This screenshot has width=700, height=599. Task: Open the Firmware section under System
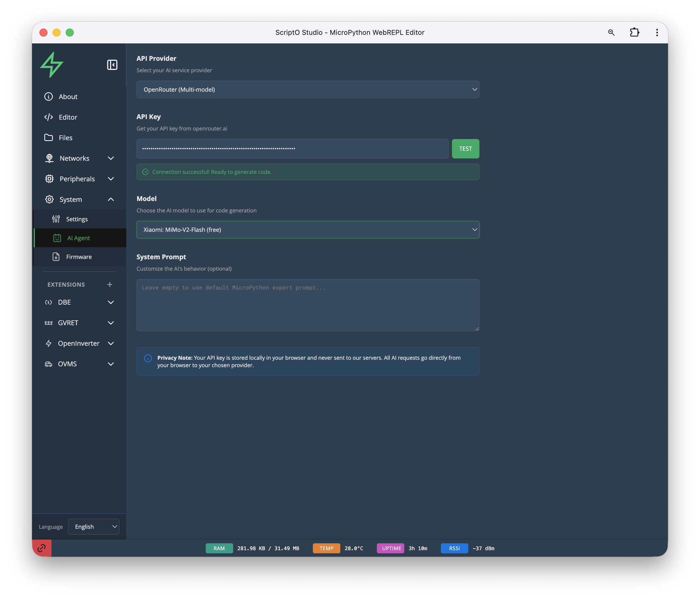pyautogui.click(x=79, y=257)
